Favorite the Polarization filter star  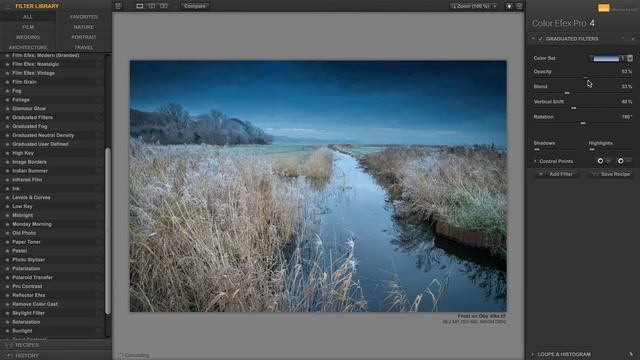(7, 269)
